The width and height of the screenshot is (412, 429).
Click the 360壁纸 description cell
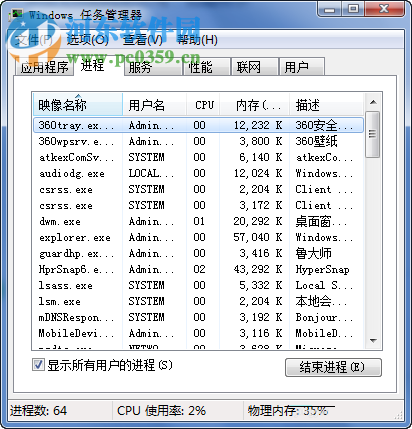(316, 141)
